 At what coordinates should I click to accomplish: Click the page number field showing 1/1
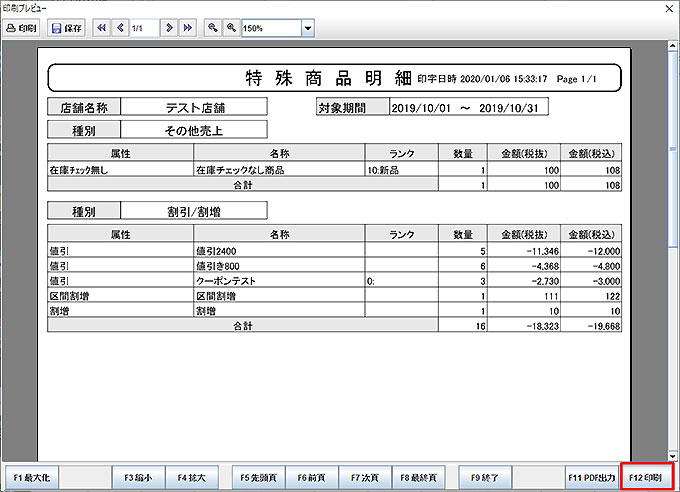click(x=144, y=29)
